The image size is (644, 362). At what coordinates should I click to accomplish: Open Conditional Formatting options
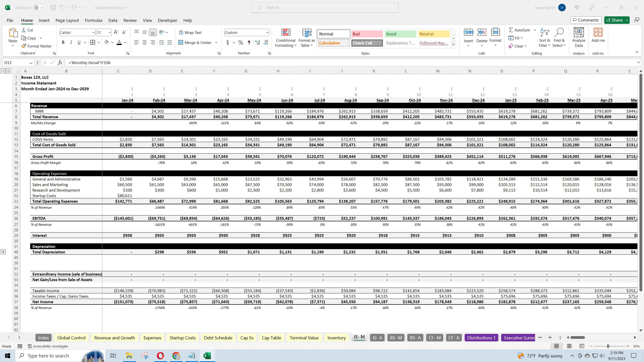click(x=285, y=38)
